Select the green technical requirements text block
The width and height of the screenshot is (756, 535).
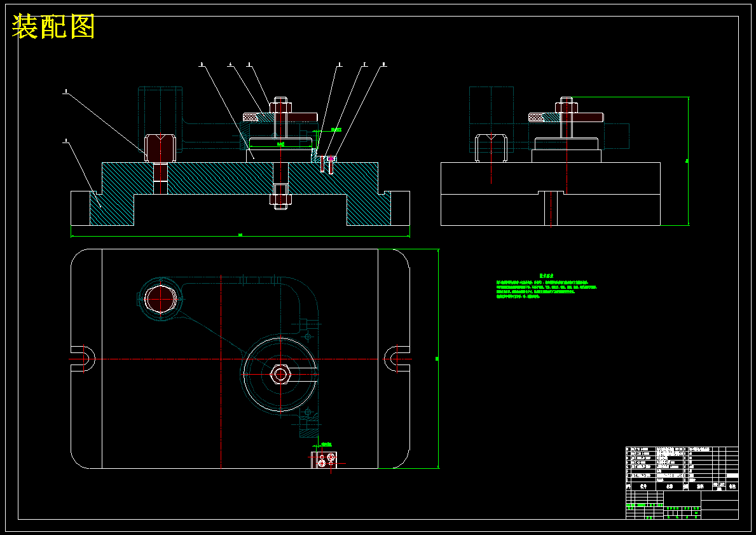point(547,286)
